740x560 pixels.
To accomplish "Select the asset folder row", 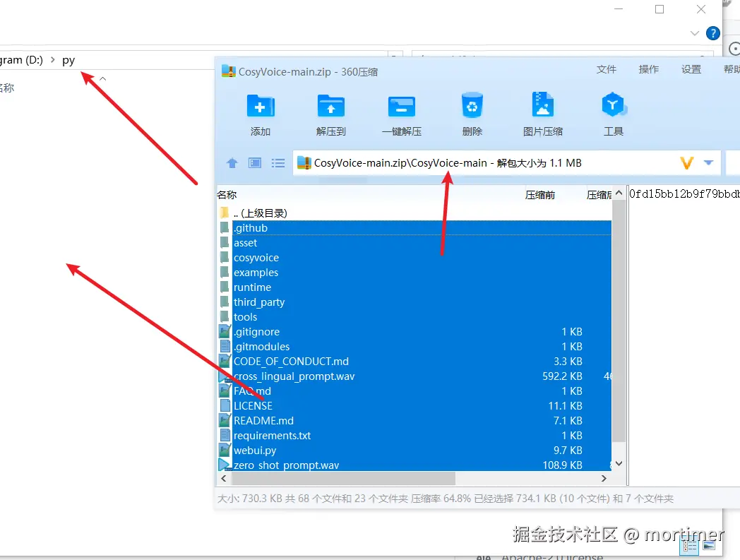I will click(x=414, y=243).
